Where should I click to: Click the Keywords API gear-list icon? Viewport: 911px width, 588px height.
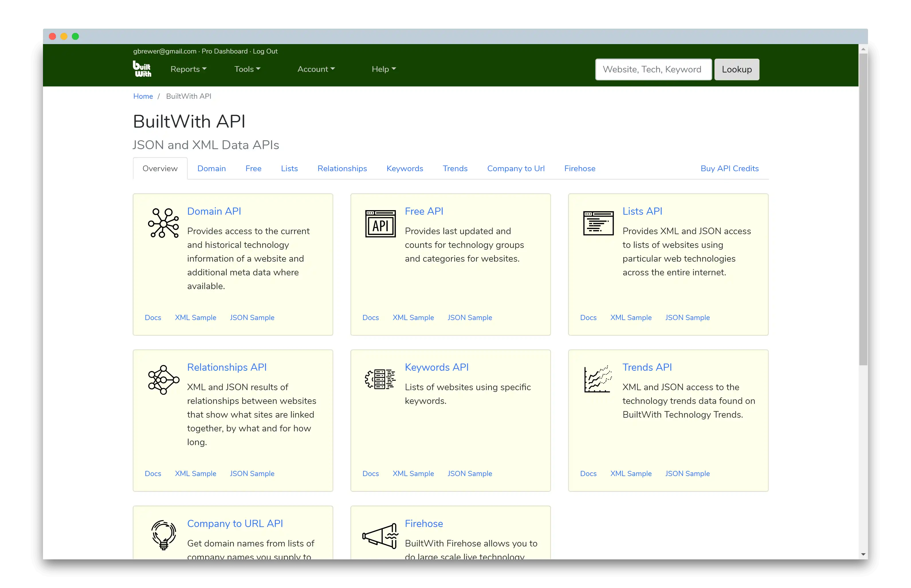tap(380, 380)
